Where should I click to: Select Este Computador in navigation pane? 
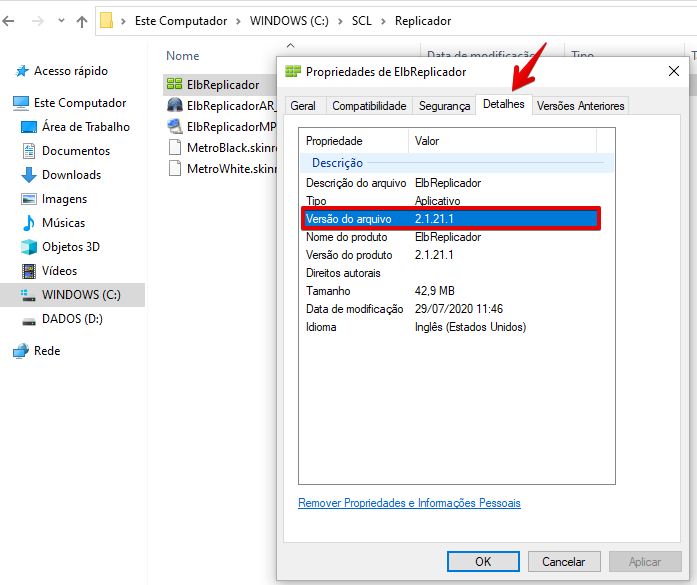tap(80, 103)
